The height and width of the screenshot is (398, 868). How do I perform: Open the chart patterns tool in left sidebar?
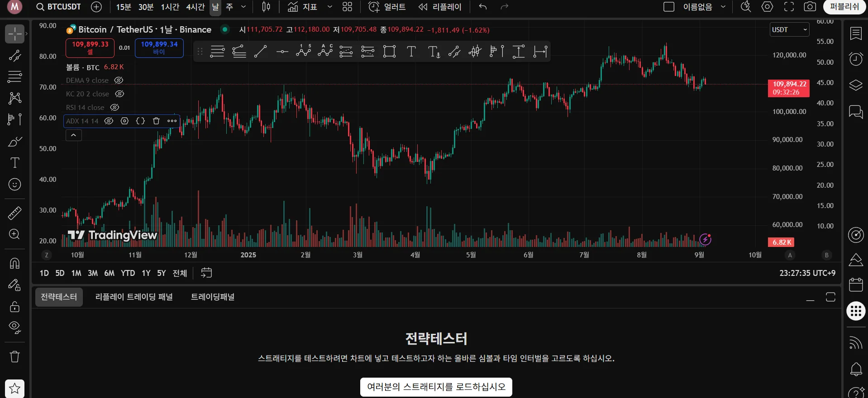pyautogui.click(x=14, y=98)
